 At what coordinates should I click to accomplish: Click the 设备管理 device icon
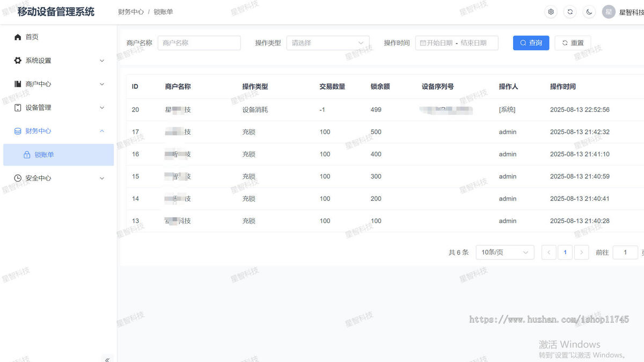click(x=18, y=107)
